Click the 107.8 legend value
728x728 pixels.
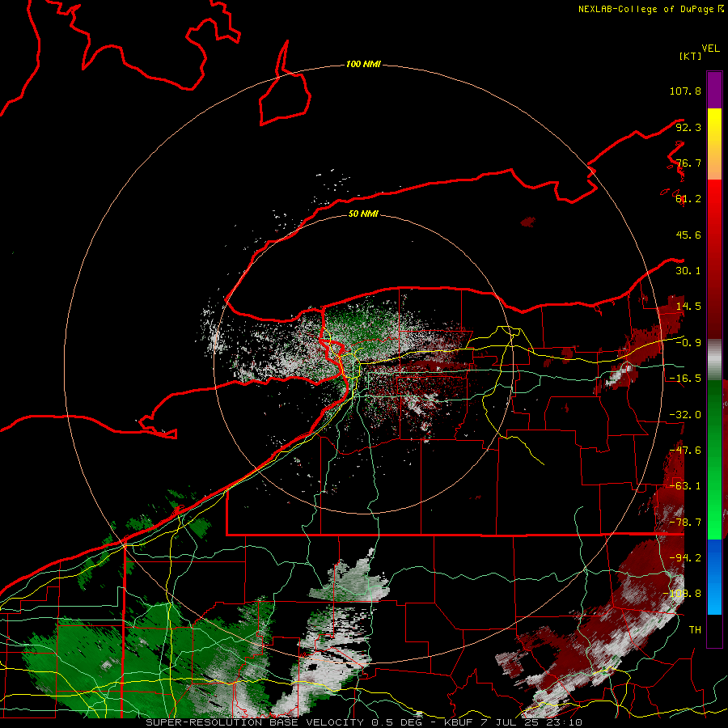point(685,91)
